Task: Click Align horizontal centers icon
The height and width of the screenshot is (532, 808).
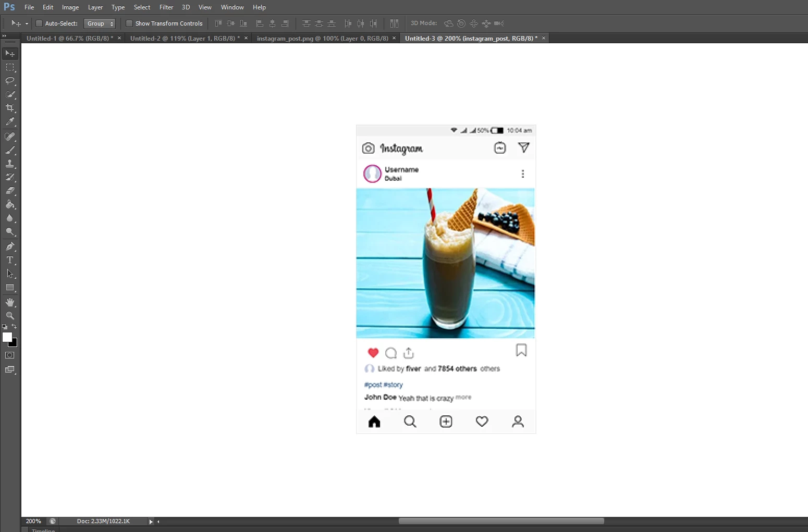Action: (x=272, y=23)
